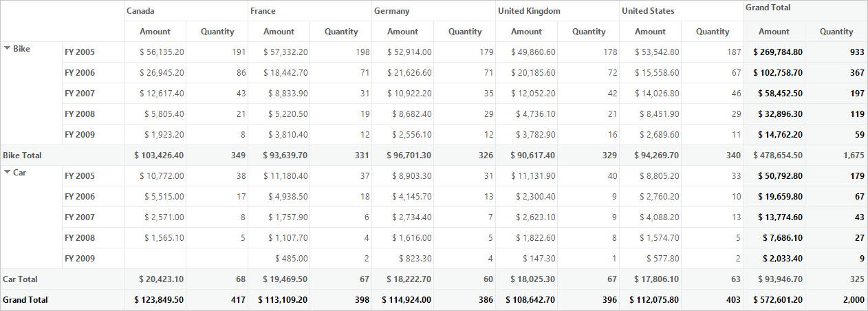Screen dimensions: 868x311
Task: Click the Amount header under Canada
Action: pos(155,32)
